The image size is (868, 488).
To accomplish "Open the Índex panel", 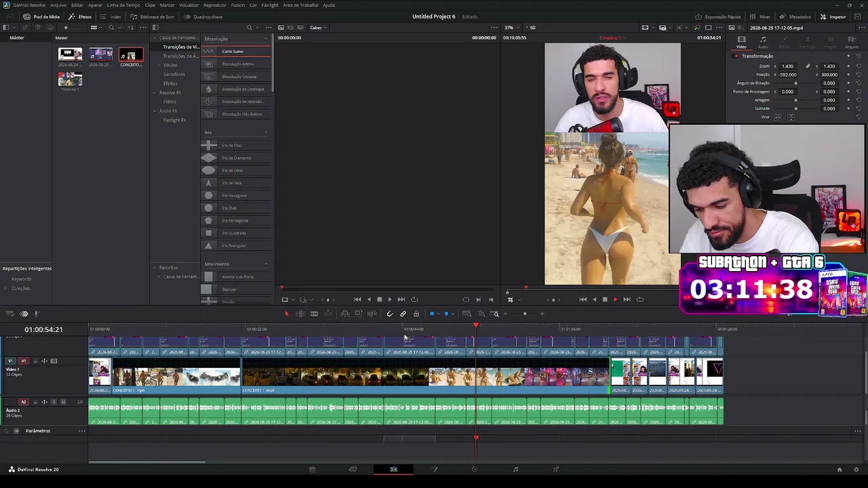I will tap(112, 16).
